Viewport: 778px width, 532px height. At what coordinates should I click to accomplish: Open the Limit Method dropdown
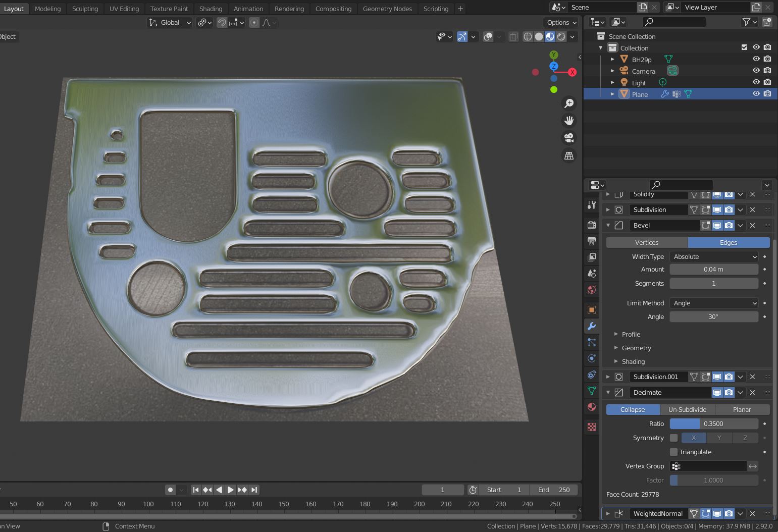point(714,303)
